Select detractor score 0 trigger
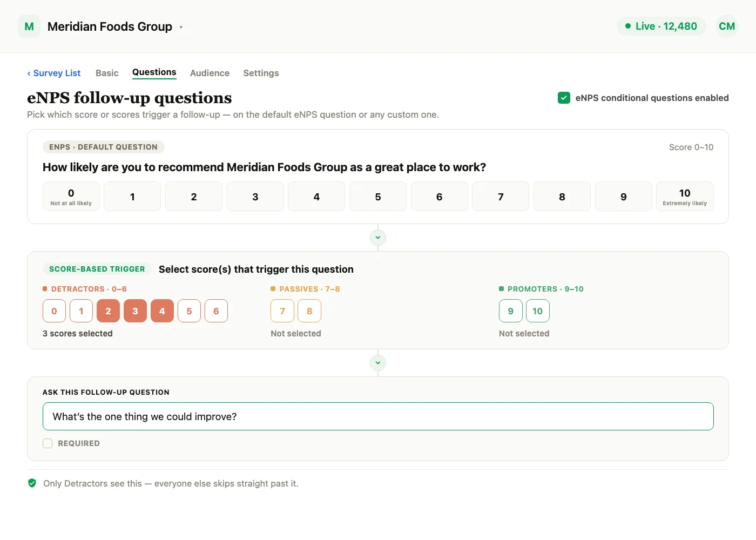This screenshot has height=540, width=756. click(x=54, y=311)
